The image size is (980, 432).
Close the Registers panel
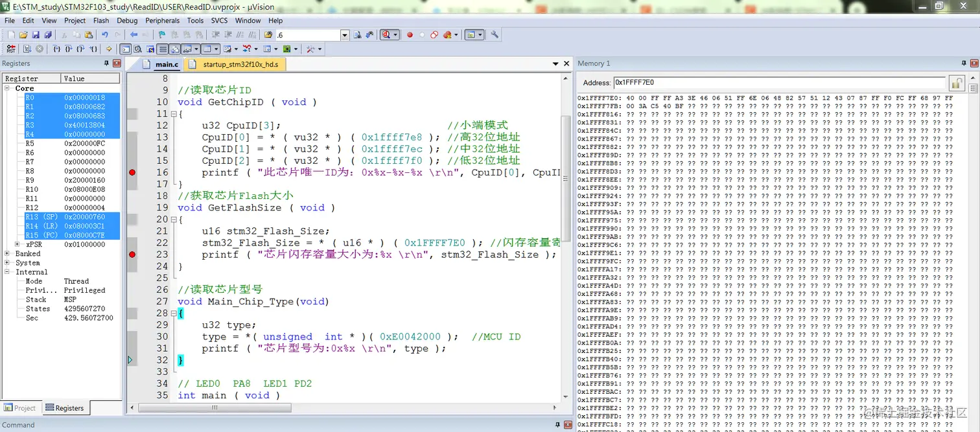coord(117,63)
